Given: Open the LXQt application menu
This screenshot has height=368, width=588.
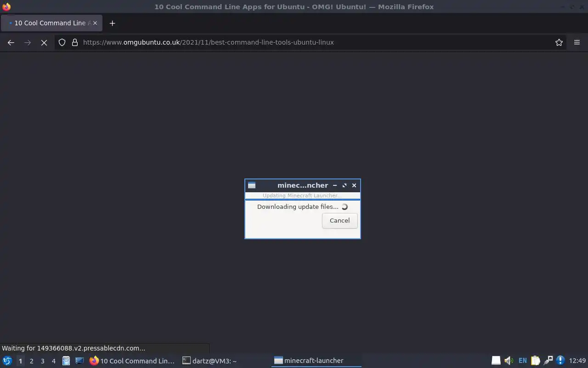Looking at the screenshot, I should pos(7,361).
